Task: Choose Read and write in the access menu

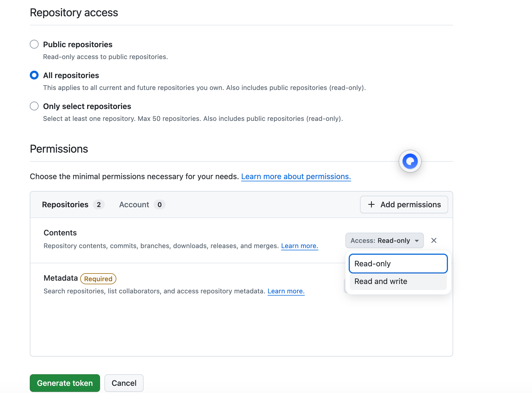Action: 398,281
